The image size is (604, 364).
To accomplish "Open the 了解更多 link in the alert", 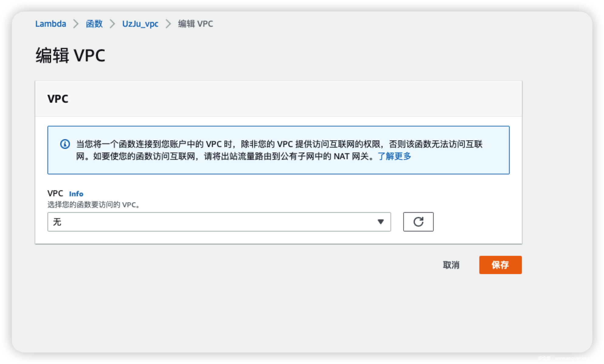I will tap(394, 156).
